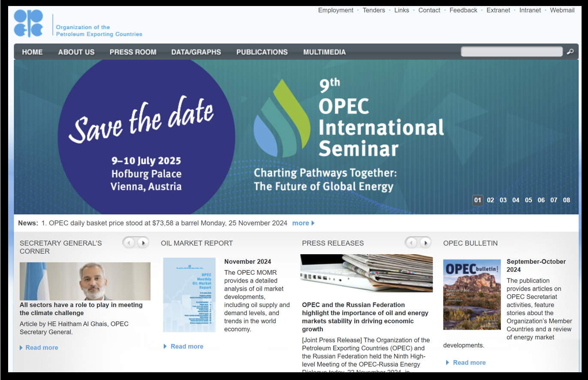Read more under OPEC Bulletin

(469, 363)
